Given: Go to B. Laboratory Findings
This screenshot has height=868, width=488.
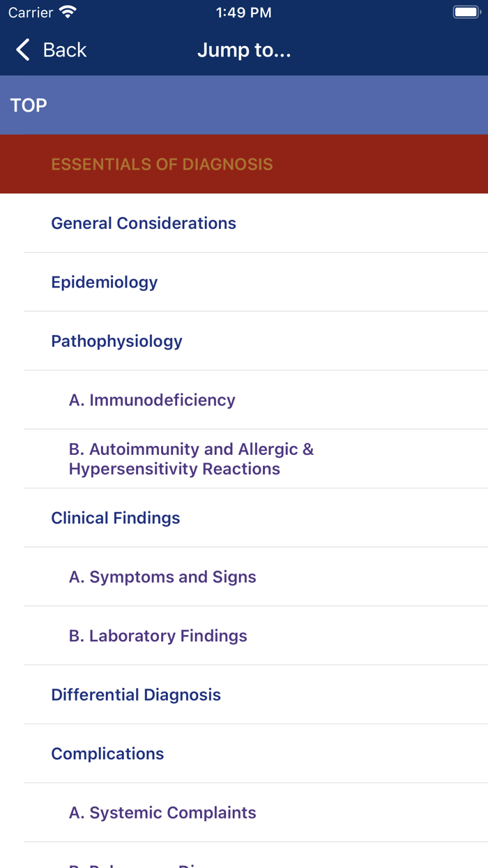Looking at the screenshot, I should click(158, 636).
